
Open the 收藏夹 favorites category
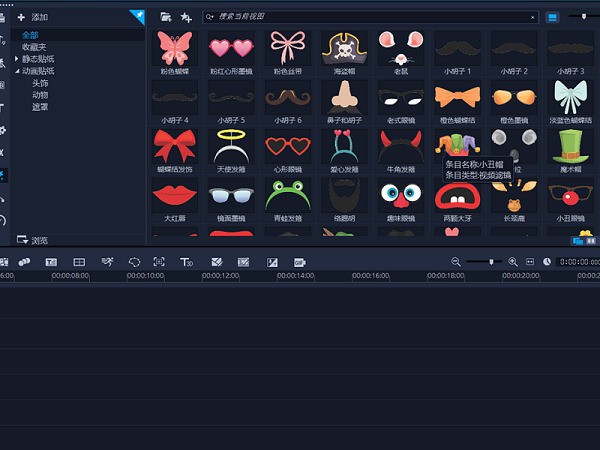pyautogui.click(x=34, y=47)
